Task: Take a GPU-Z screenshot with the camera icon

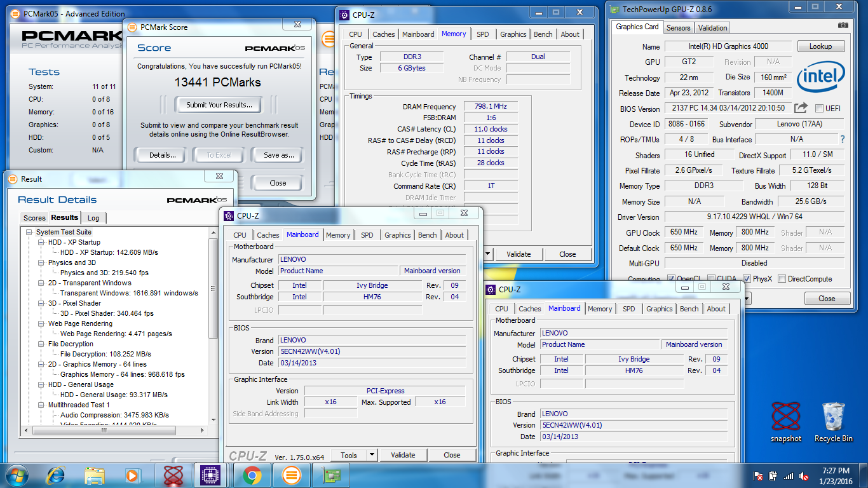Action: (x=843, y=25)
